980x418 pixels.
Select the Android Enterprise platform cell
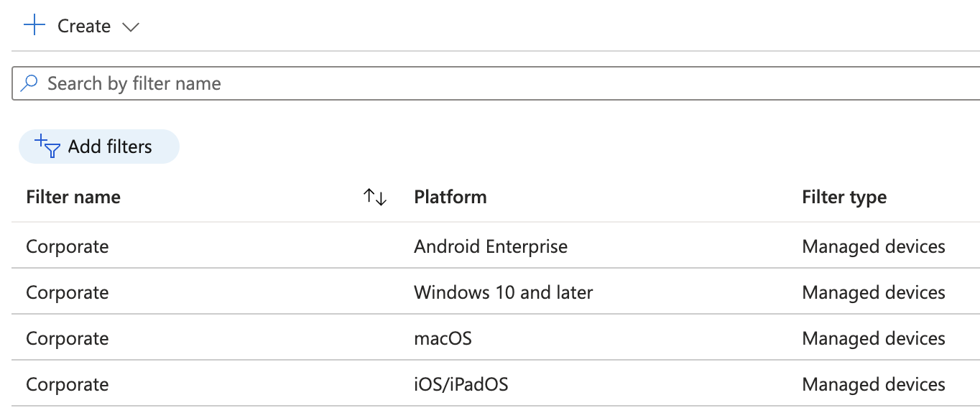[490, 246]
